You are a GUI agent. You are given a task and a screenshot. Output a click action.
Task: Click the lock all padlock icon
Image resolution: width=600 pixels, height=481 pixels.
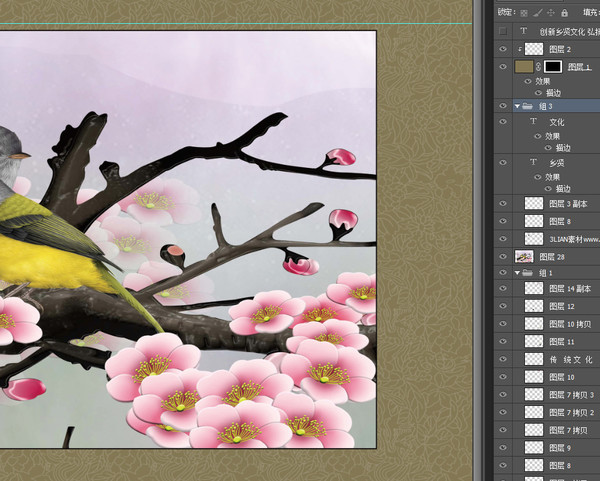tap(564, 13)
